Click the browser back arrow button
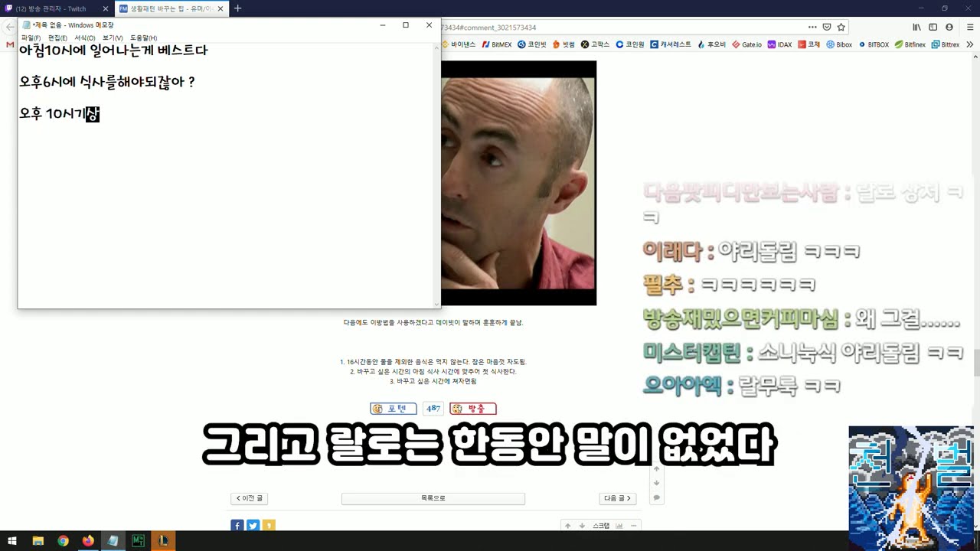 [x=9, y=27]
